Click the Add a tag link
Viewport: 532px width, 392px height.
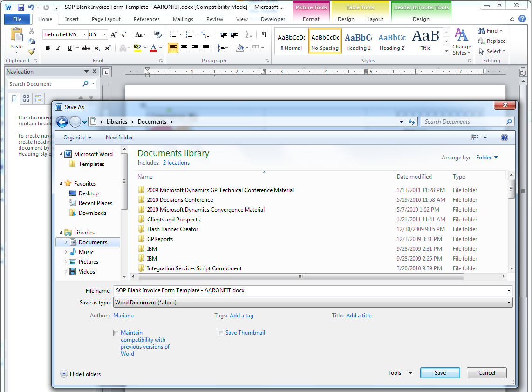(x=242, y=316)
